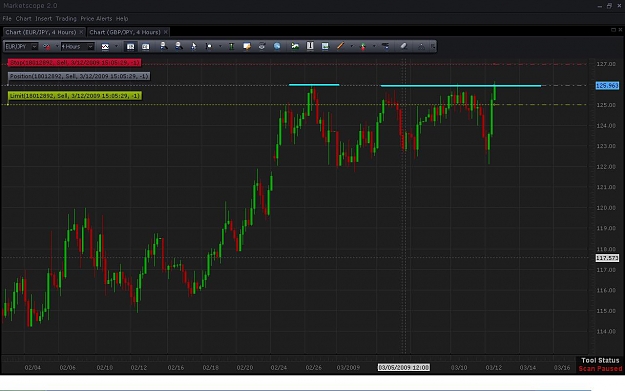
Task: Expand the dropdown arrow after the marker icon
Action: tap(220, 47)
